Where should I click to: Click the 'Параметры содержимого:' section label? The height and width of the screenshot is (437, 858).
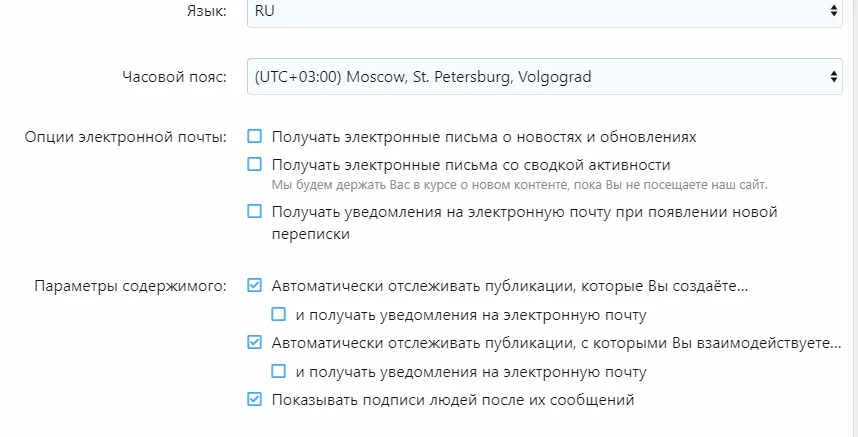131,286
